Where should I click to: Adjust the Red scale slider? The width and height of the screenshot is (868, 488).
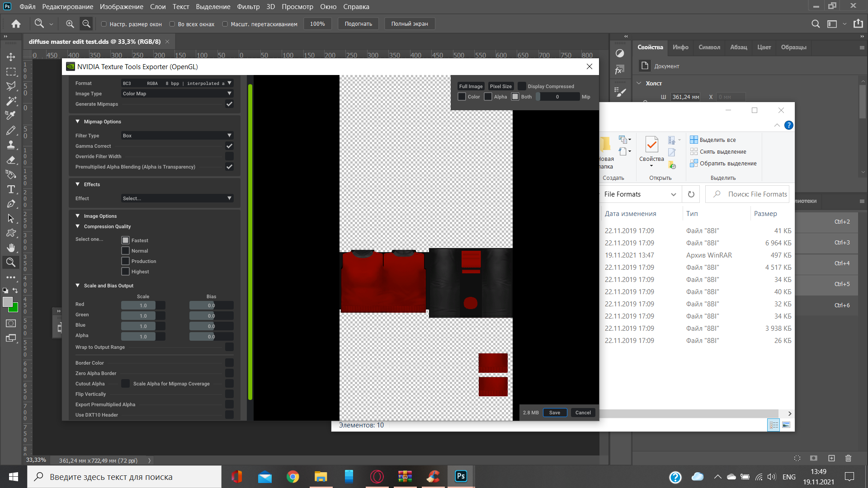point(143,305)
